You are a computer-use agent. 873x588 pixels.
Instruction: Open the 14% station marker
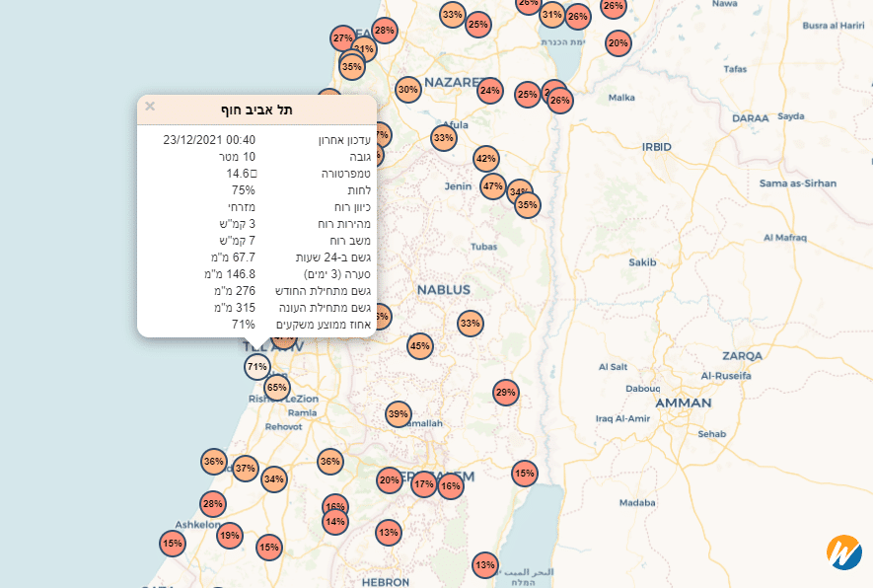[335, 522]
